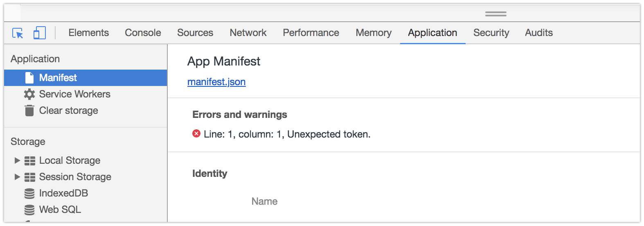Screen dimensions: 644x226
Task: Expand the Local Storage tree arrow
Action: tap(17, 160)
